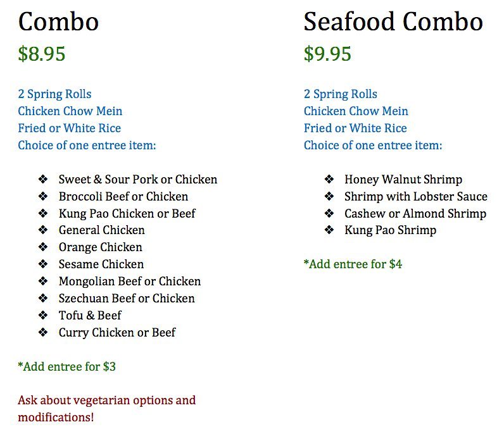Image resolution: width=504 pixels, height=434 pixels.
Task: Click Broccoli Beef or Chicken item
Action: 123,197
